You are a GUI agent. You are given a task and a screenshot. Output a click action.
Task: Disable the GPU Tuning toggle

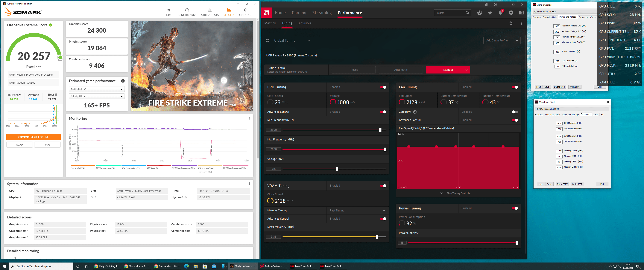(383, 87)
